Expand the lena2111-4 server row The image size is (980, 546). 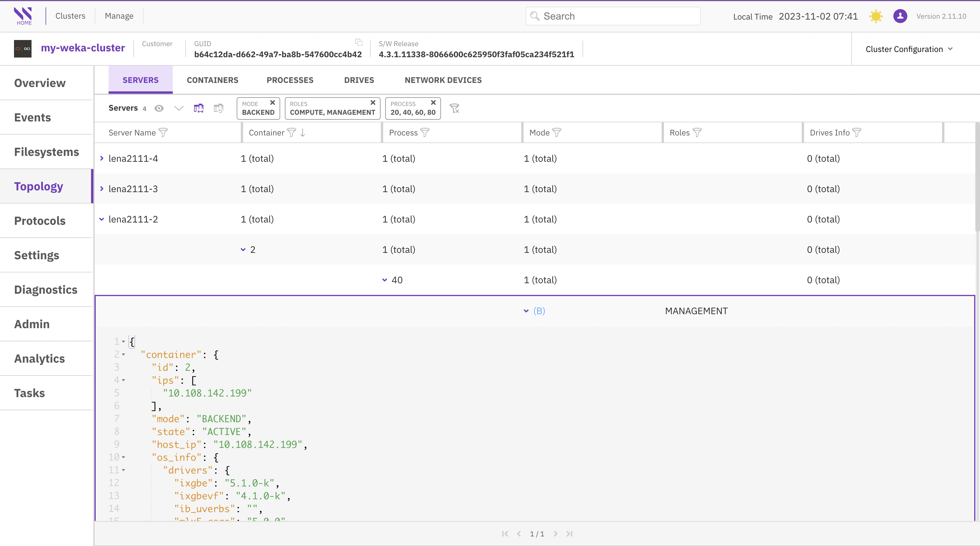coord(102,158)
